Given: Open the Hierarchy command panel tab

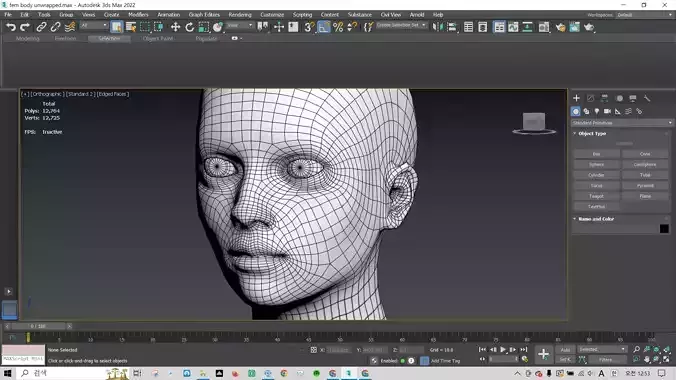Looking at the screenshot, I should (604, 98).
